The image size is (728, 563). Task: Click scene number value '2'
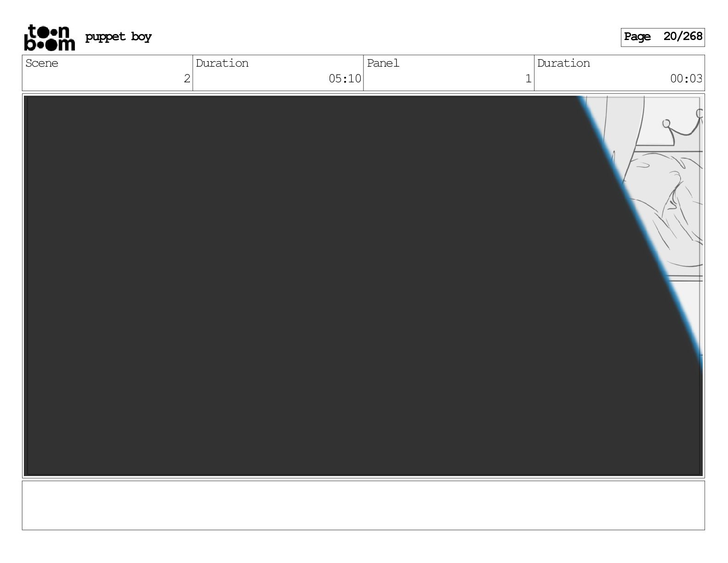point(187,79)
